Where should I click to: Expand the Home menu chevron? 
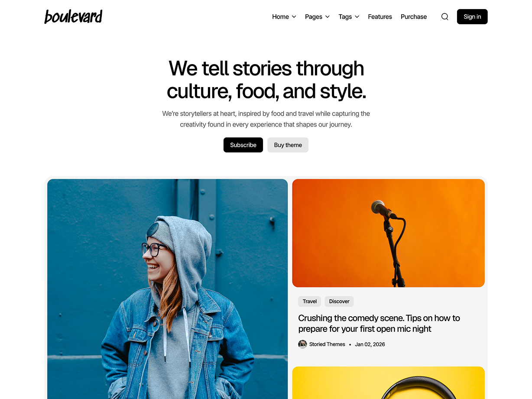pos(294,17)
